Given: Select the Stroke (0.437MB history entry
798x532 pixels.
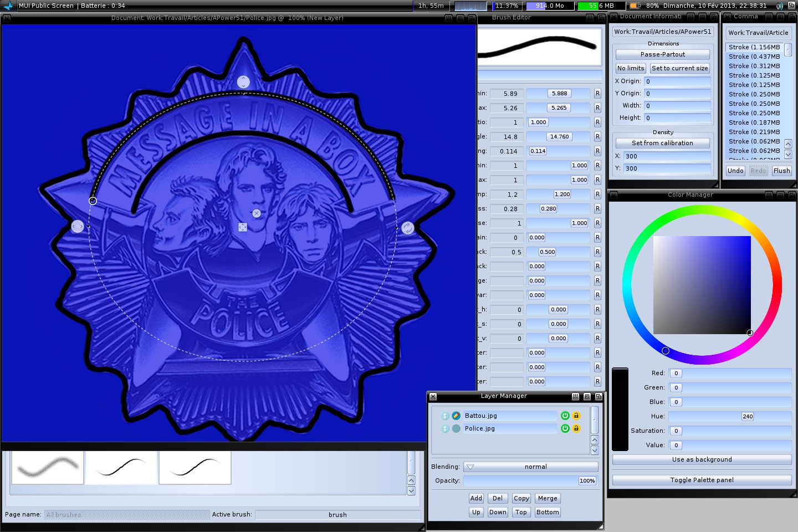Looking at the screenshot, I should tap(754, 57).
